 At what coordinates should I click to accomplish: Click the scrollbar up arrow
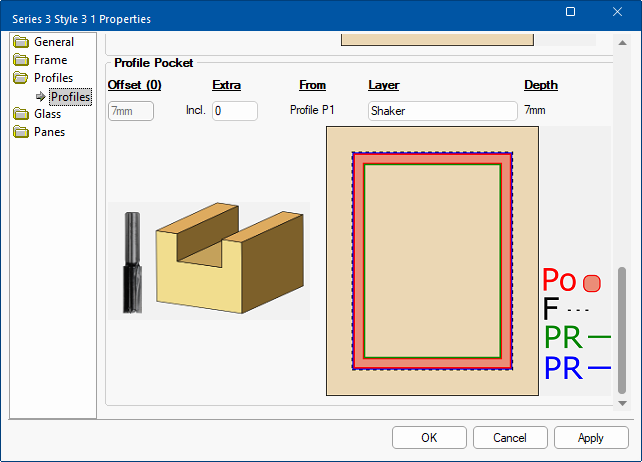coord(623,43)
